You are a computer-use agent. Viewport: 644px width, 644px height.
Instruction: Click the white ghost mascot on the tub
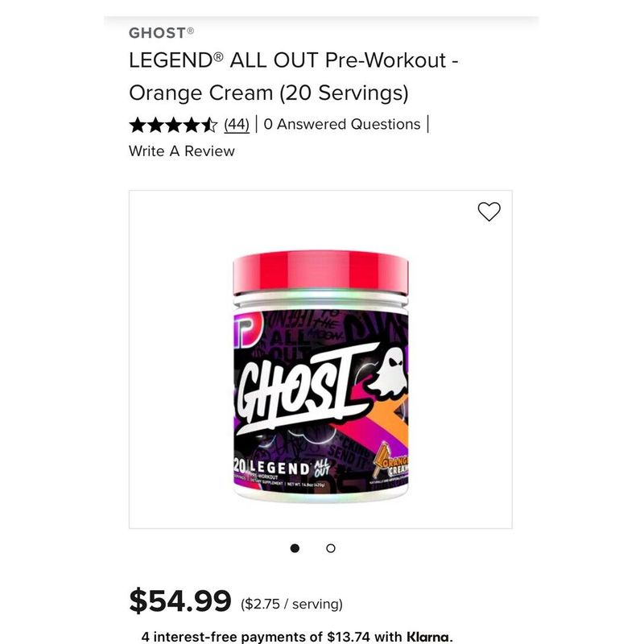click(x=387, y=372)
